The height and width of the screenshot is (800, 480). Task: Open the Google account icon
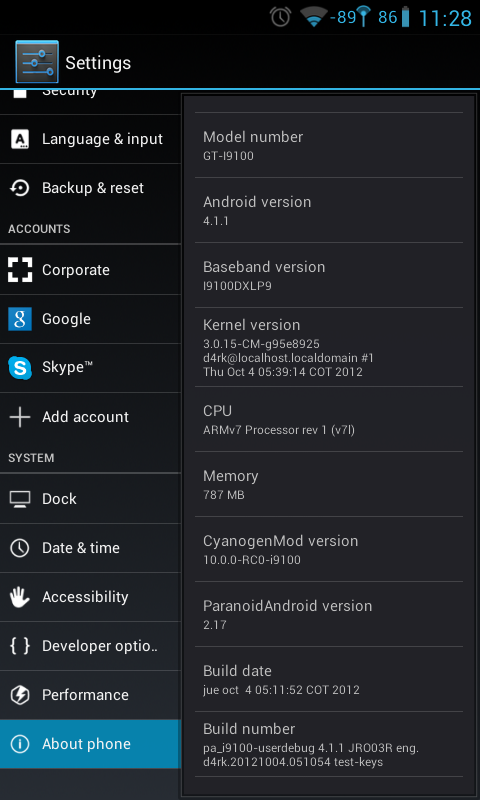[20, 319]
